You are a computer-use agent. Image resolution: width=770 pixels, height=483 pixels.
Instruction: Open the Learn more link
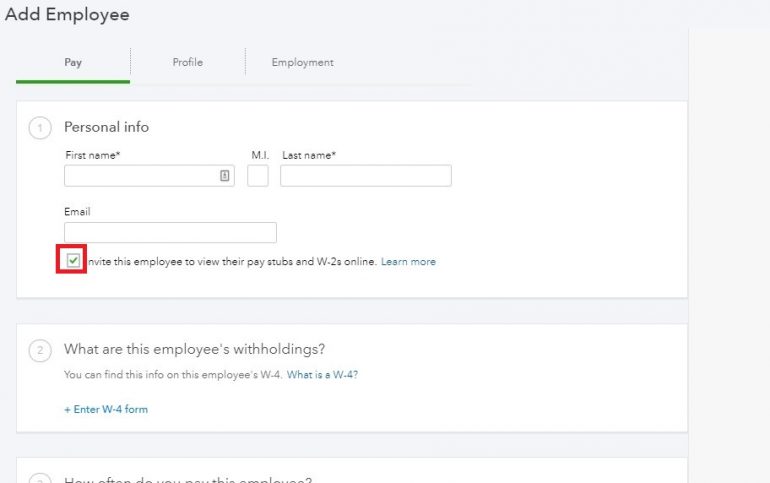(408, 262)
